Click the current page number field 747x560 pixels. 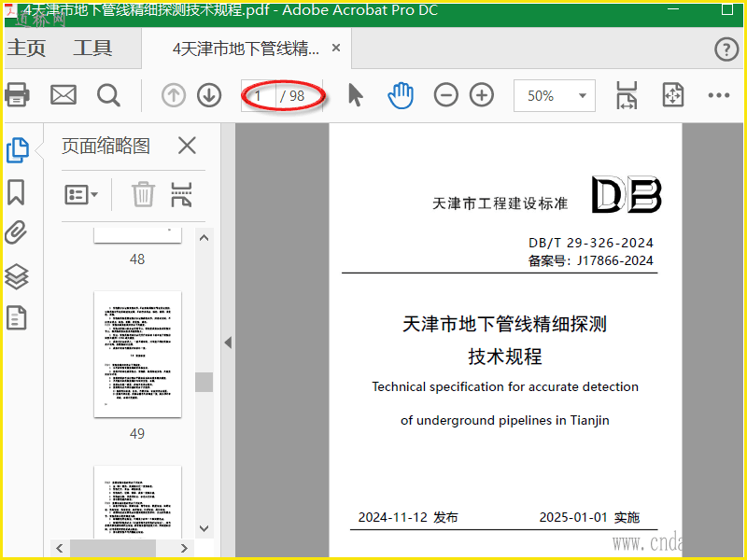pyautogui.click(x=259, y=96)
